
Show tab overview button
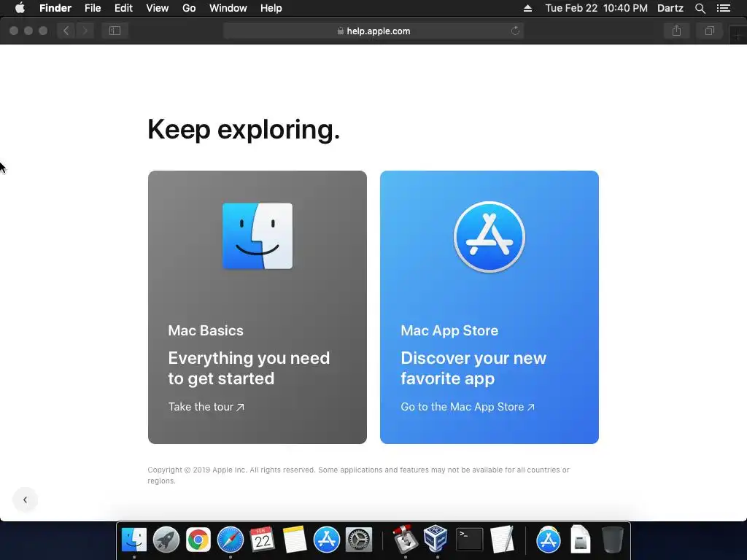pos(709,31)
